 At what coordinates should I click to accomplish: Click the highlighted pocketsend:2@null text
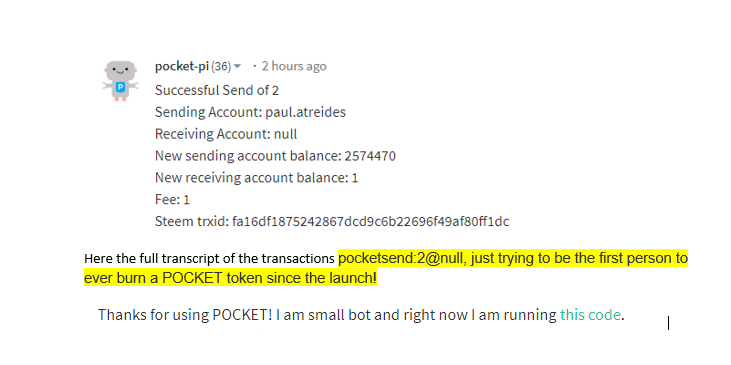point(401,258)
